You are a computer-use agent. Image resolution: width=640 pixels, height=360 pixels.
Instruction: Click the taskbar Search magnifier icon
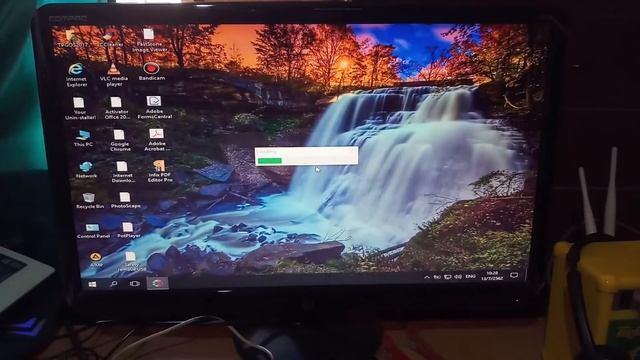114,284
